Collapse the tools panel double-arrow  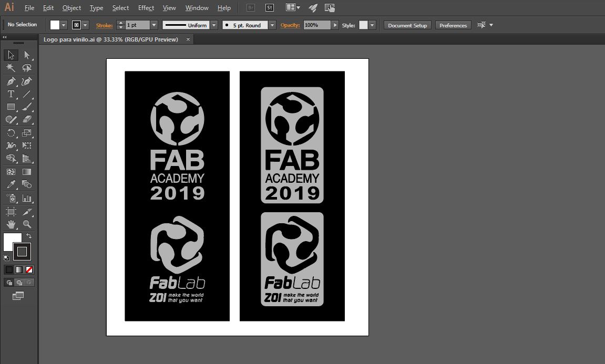click(5, 37)
